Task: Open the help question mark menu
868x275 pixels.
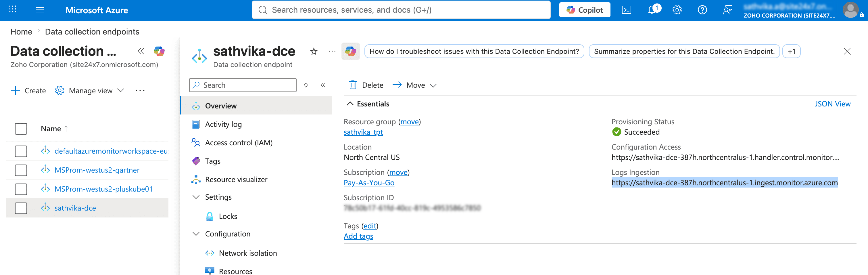Action: click(x=702, y=10)
